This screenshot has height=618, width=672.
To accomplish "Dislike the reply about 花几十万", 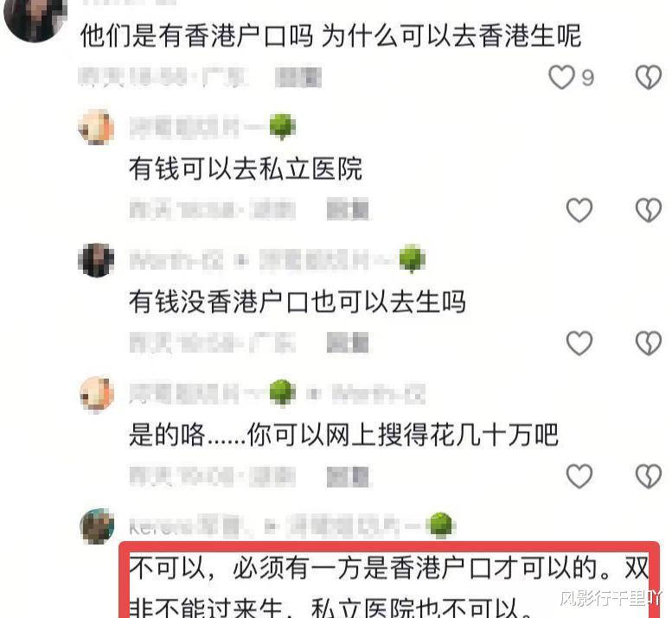I will click(x=649, y=475).
